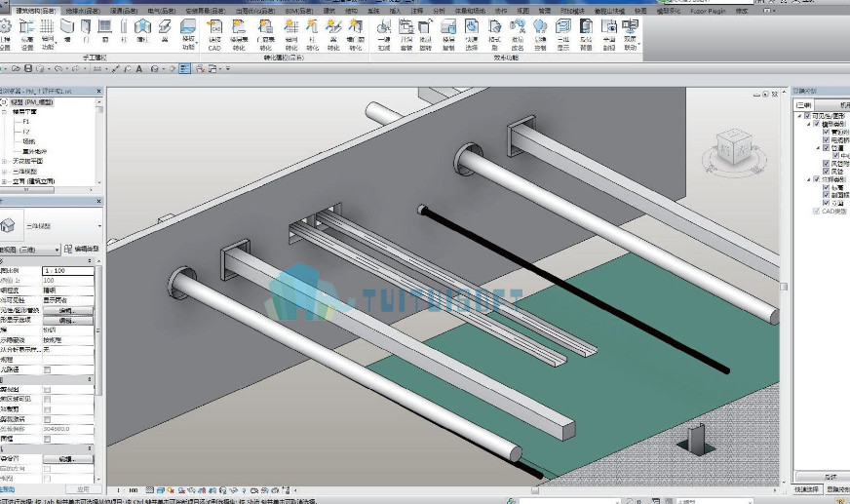
Task: Open the 修改 ribbon tab
Action: (x=741, y=11)
